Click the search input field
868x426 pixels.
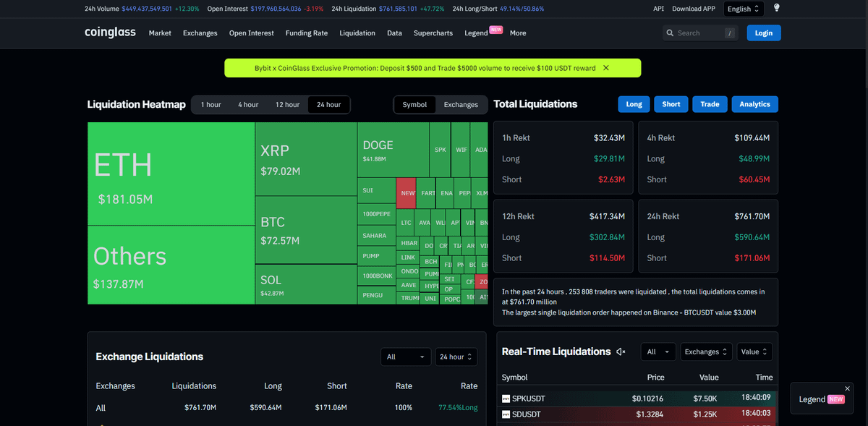pyautogui.click(x=699, y=33)
